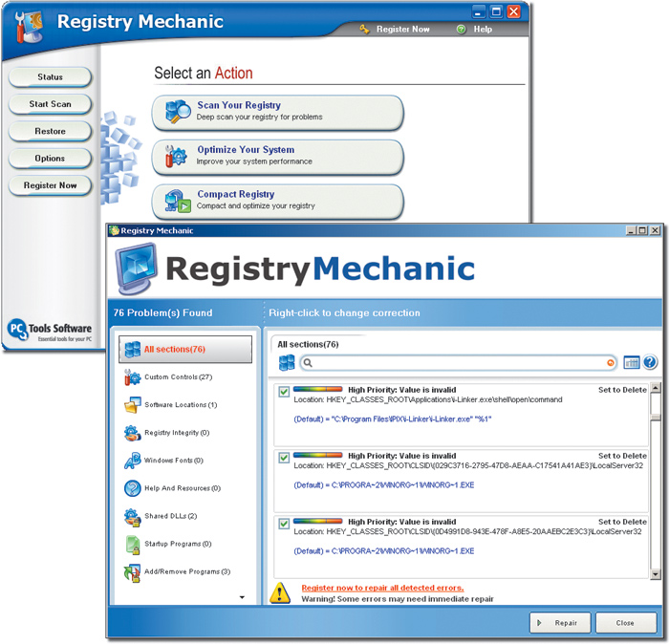The height and width of the screenshot is (644, 669).
Task: Uncheck the i-Linker.exe problem checkbox
Action: click(x=284, y=391)
